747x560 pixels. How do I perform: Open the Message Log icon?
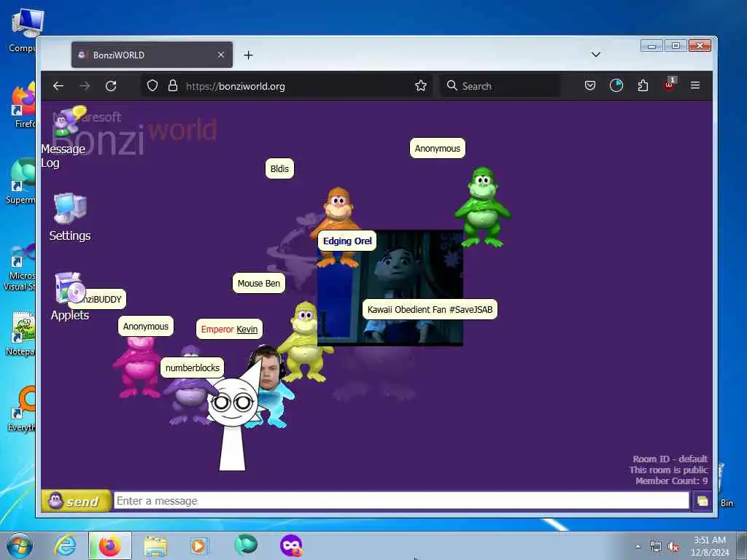[x=69, y=122]
